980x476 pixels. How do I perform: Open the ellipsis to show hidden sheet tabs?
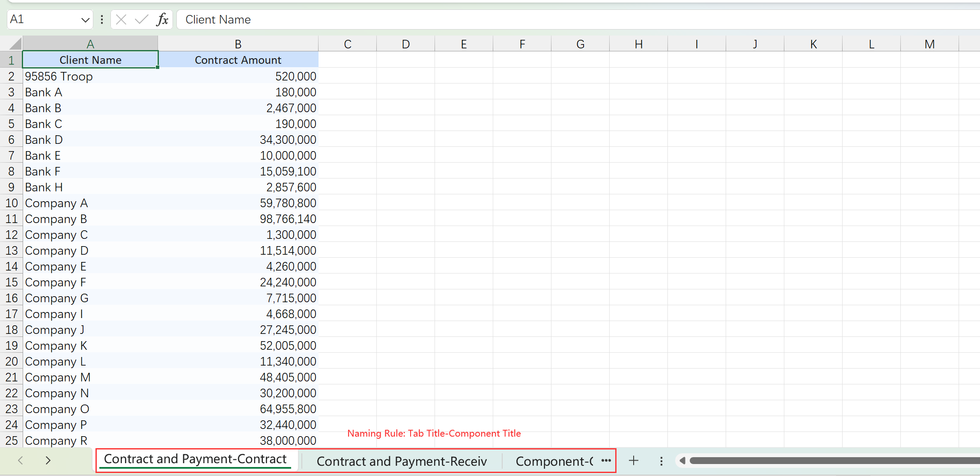coord(605,461)
